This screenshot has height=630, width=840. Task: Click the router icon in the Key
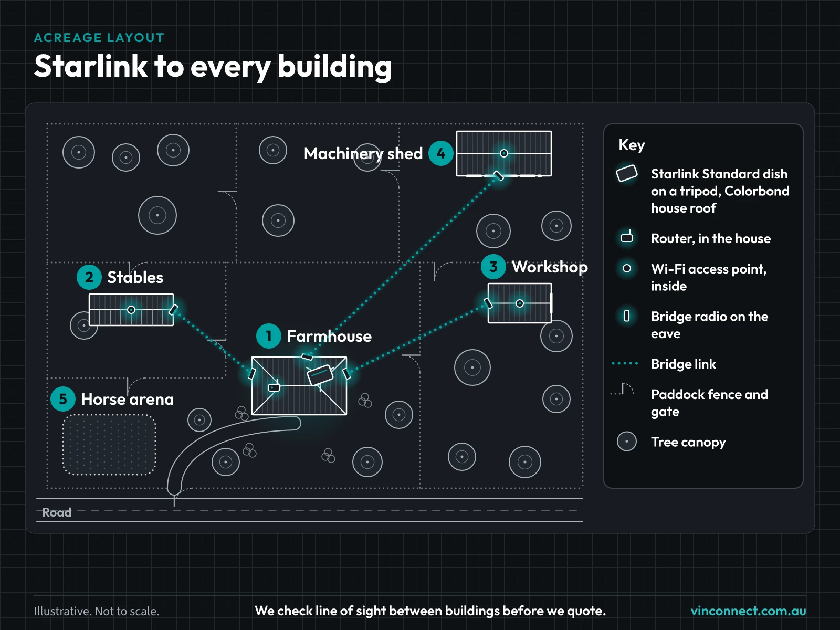(627, 237)
